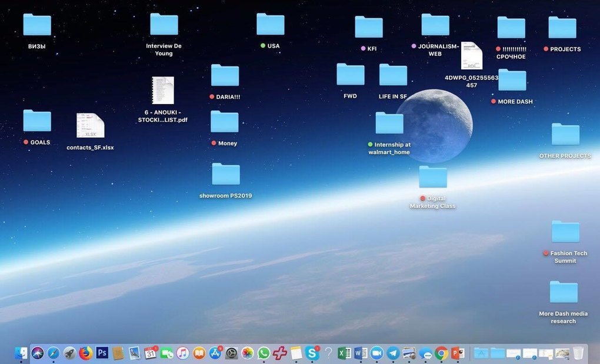
Task: Open Preview app in the Dock
Action: 409,353
